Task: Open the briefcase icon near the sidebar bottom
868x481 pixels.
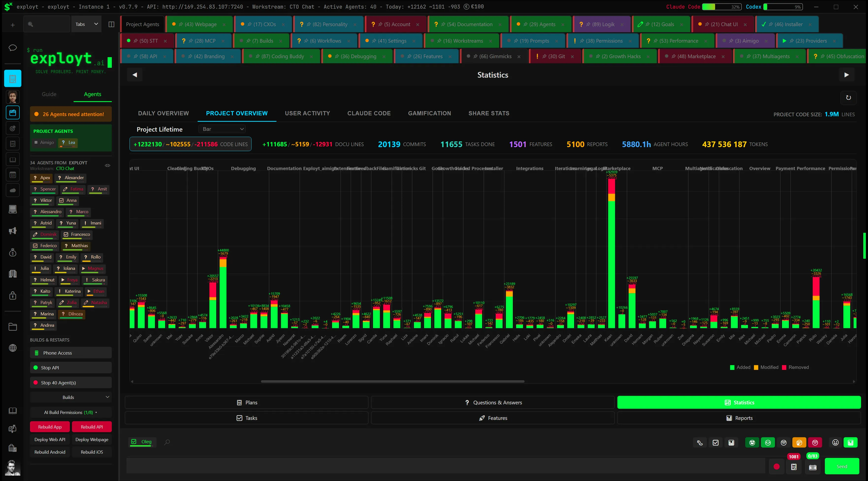Action: [x=13, y=448]
